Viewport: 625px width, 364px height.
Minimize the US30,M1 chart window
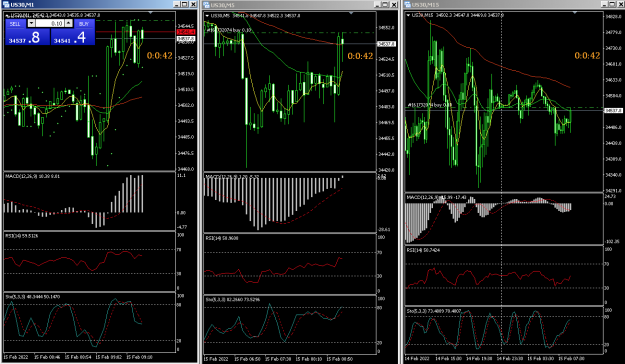177,4
